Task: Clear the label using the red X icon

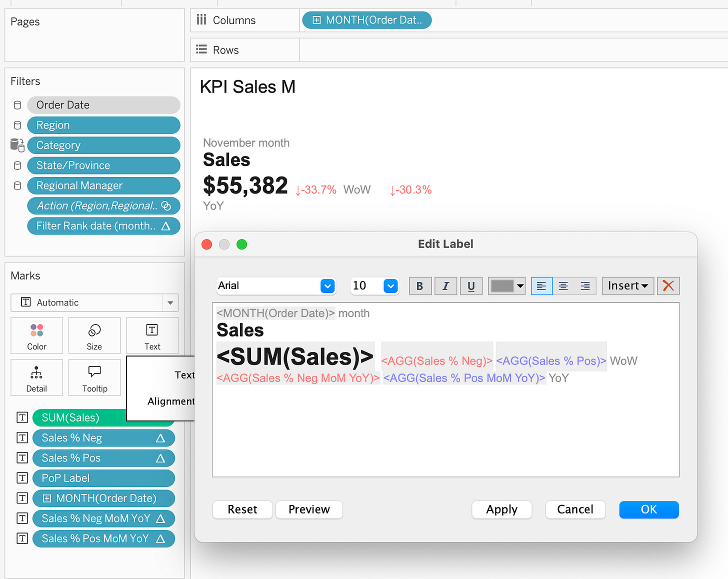Action: click(668, 286)
